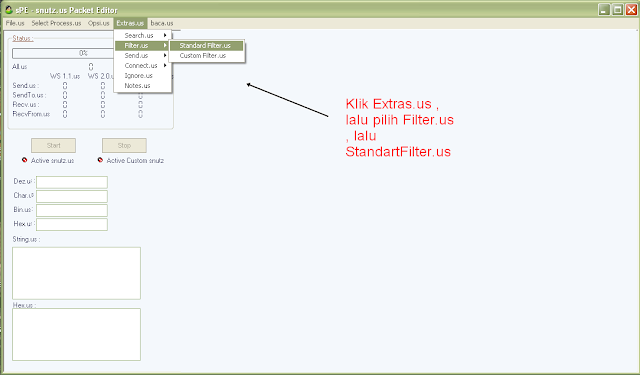Click the Status: group label
The image size is (640, 375).
tap(22, 38)
